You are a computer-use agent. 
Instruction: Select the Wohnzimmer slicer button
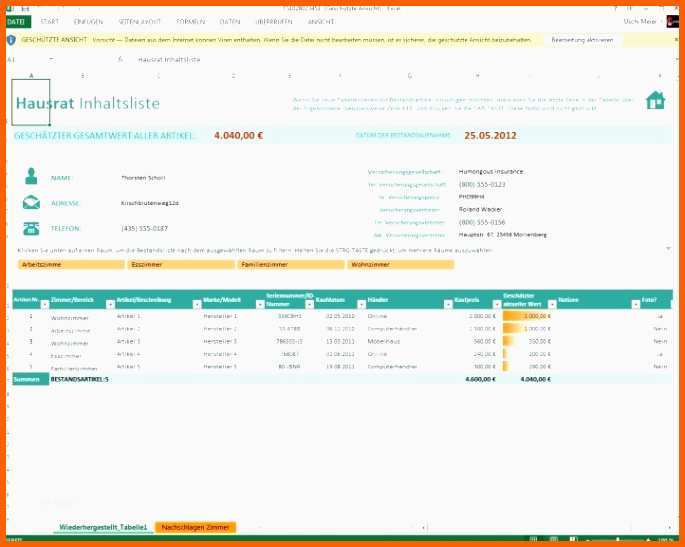(x=400, y=265)
